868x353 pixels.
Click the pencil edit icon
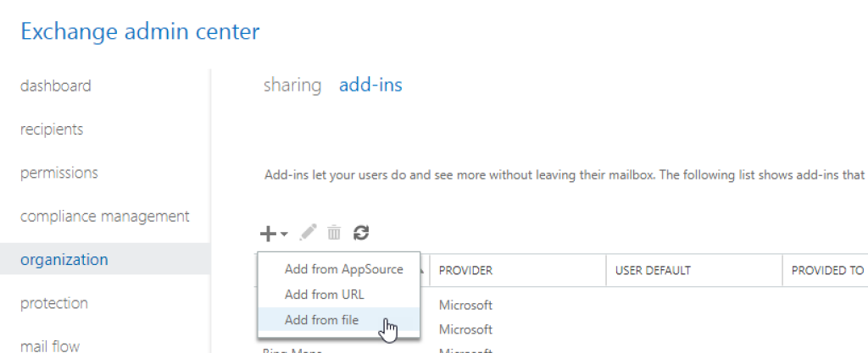pos(309,233)
